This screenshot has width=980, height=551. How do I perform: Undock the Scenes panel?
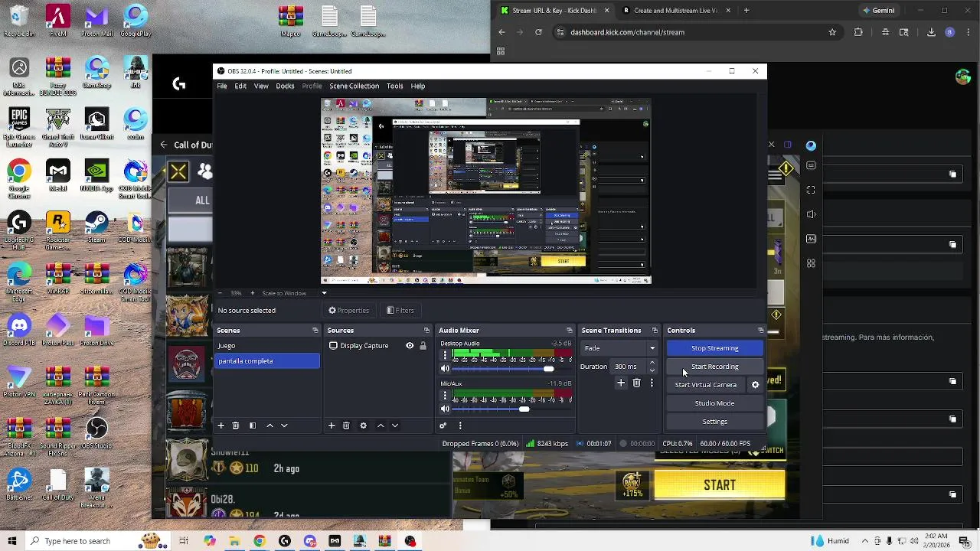coord(315,331)
